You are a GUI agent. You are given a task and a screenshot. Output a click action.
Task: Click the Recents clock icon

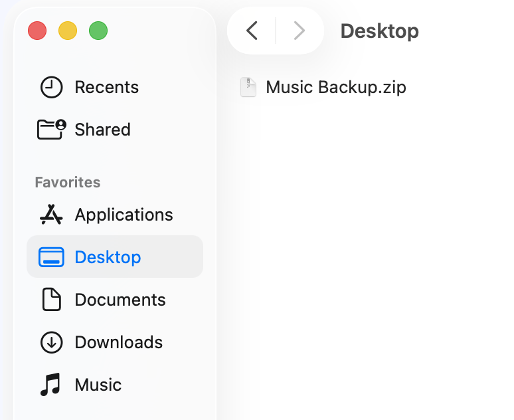[51, 87]
